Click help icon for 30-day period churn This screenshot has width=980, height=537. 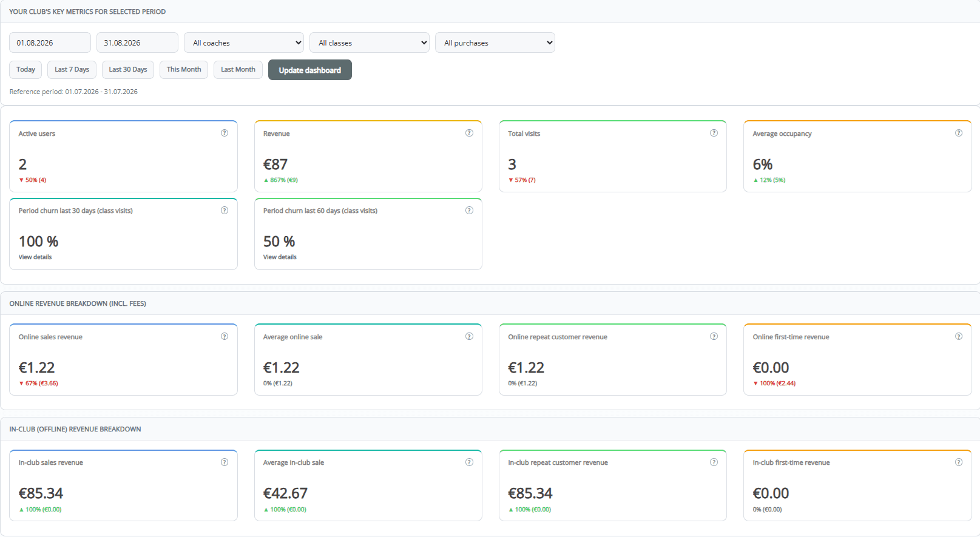[x=225, y=211]
